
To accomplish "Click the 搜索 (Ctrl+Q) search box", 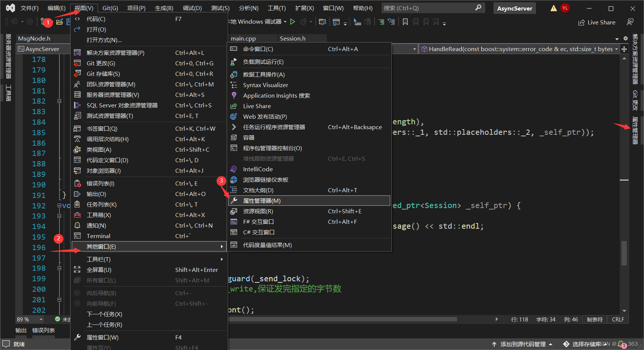I will coord(428,8).
